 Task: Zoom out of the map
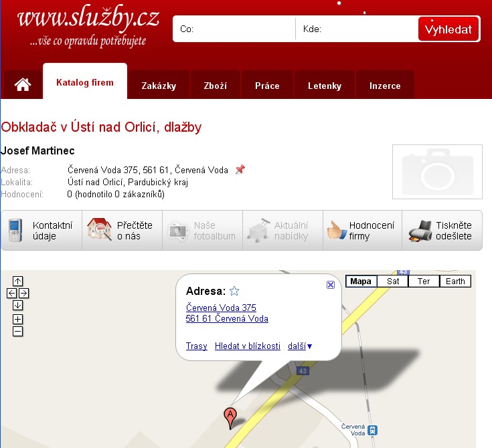[17, 332]
